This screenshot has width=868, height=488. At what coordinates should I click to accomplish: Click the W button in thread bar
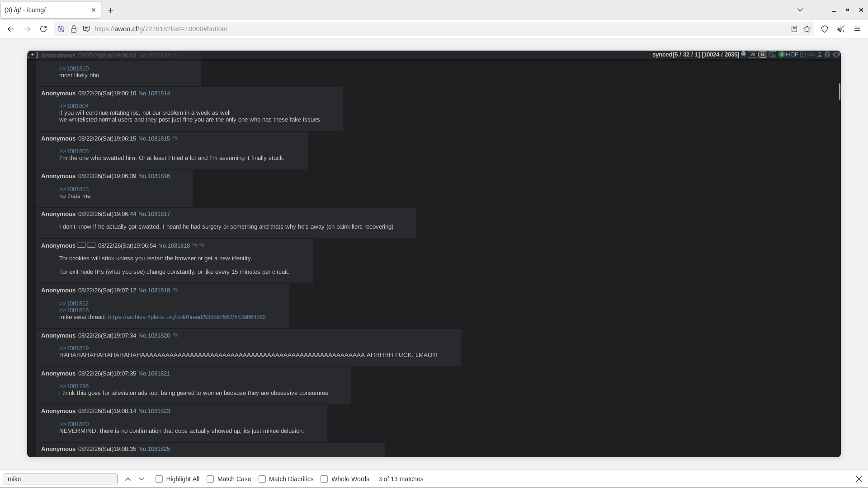click(753, 54)
